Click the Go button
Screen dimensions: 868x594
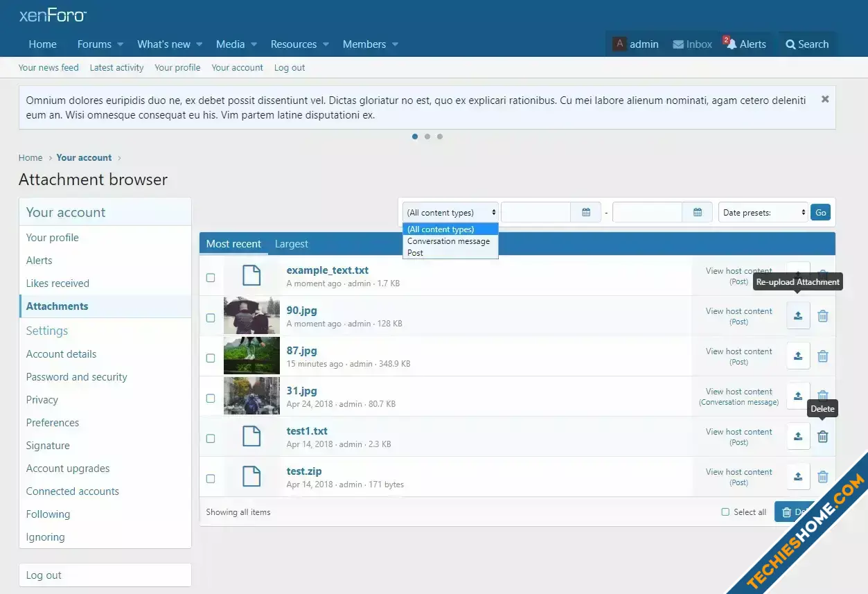pos(820,213)
